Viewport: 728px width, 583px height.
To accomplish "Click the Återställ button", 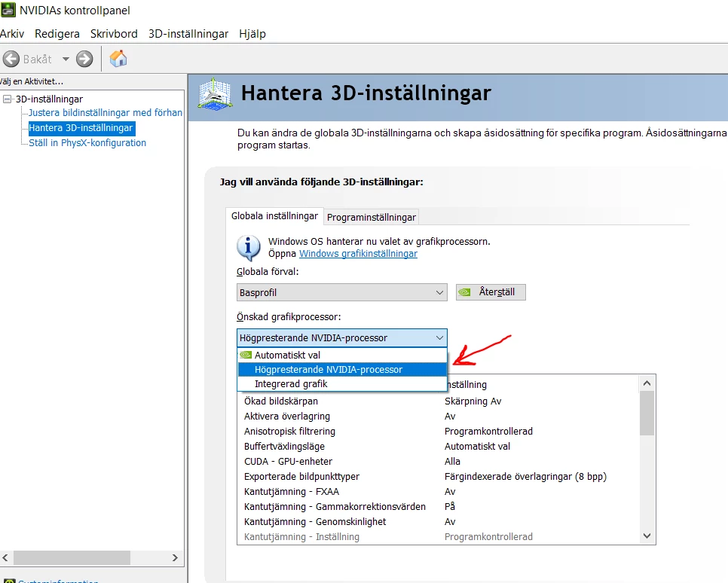I will click(491, 292).
